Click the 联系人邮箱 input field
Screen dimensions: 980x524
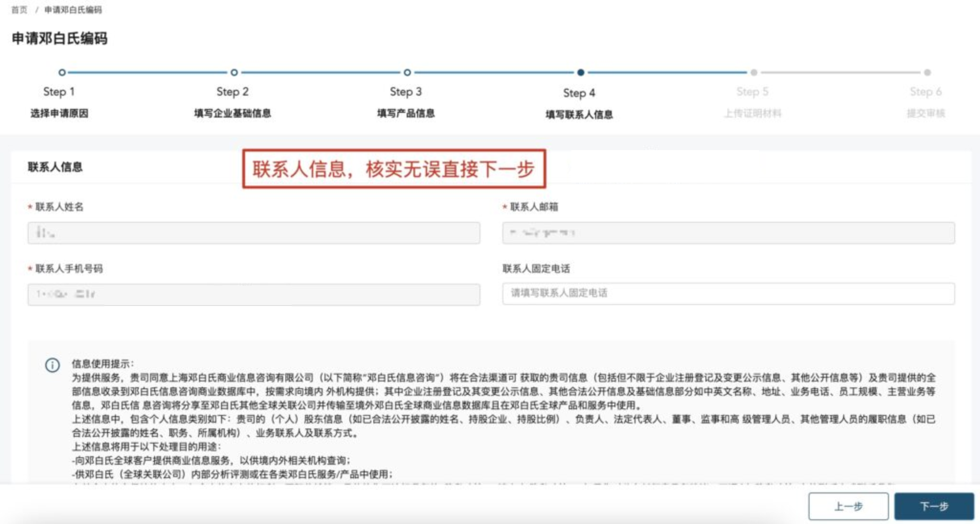(728, 233)
